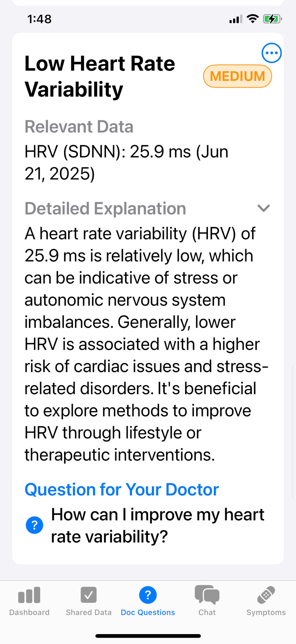Screen dimensions: 296x644
Task: Tap the Shared Data checkmark icon
Action: point(89,595)
